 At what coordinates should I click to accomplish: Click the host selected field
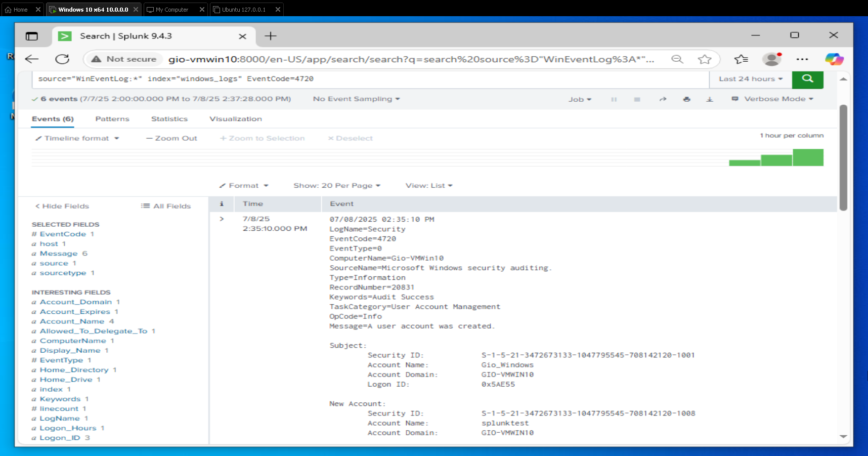coord(49,244)
